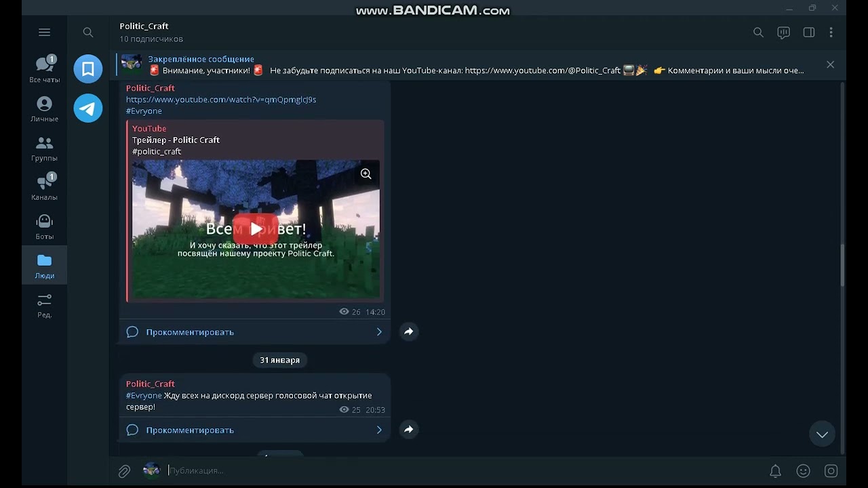Image resolution: width=868 pixels, height=488 pixels.
Task: Open the emoji picker
Action: (803, 471)
